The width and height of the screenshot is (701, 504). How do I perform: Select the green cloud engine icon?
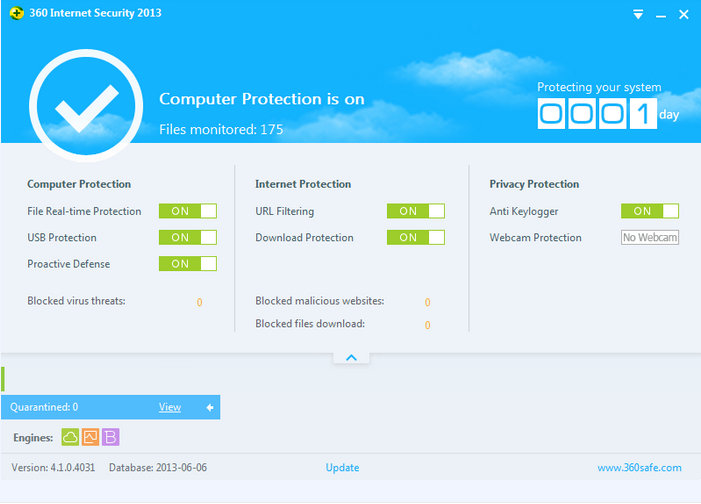[x=70, y=437]
